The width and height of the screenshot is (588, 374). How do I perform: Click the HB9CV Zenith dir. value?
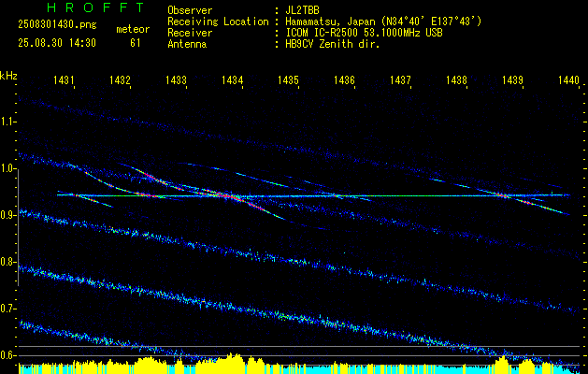(x=333, y=44)
